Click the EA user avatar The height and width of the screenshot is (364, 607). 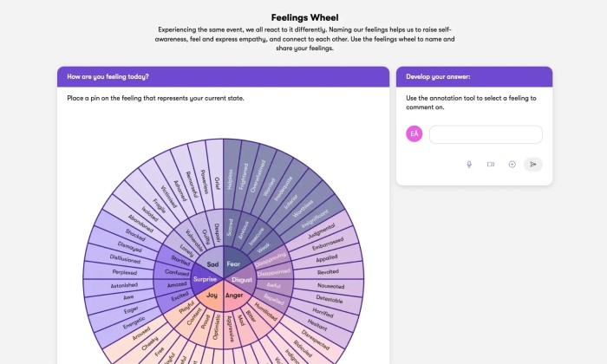(x=414, y=134)
